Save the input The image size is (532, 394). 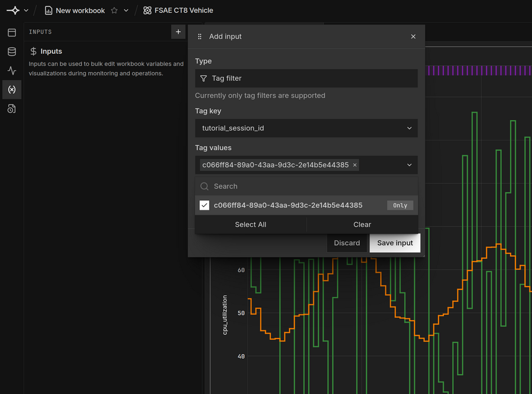(395, 243)
